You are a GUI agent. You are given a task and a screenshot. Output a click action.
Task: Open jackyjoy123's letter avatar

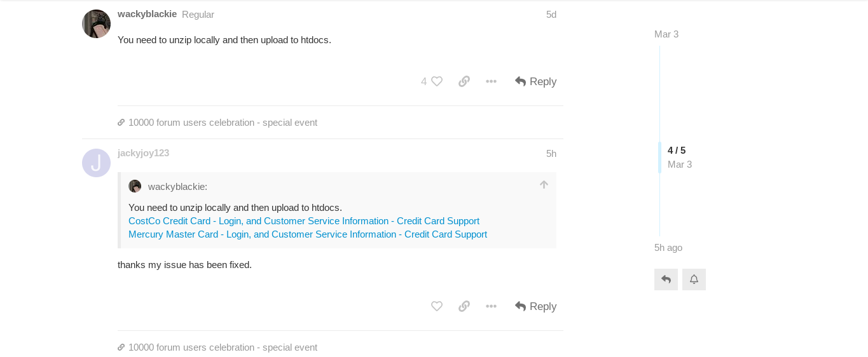pos(96,163)
